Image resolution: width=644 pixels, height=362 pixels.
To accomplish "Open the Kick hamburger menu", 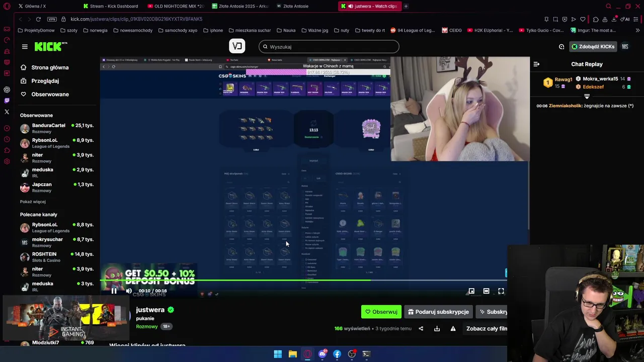I will click(25, 47).
